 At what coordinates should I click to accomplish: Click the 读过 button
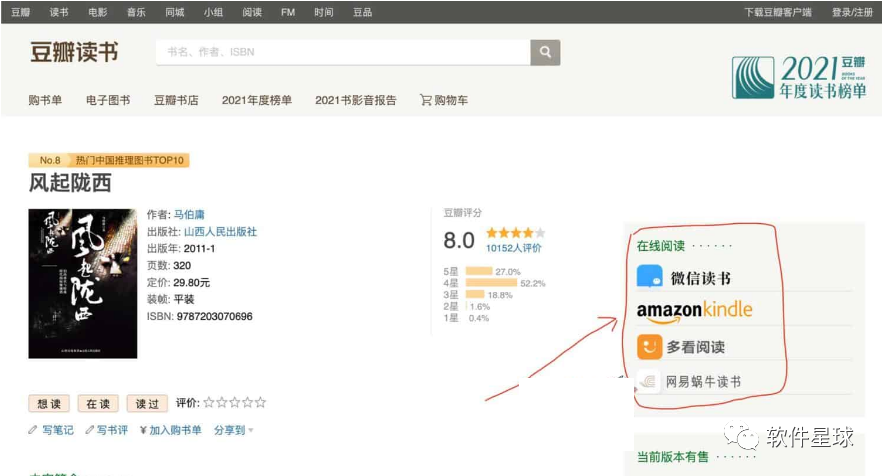(147, 403)
